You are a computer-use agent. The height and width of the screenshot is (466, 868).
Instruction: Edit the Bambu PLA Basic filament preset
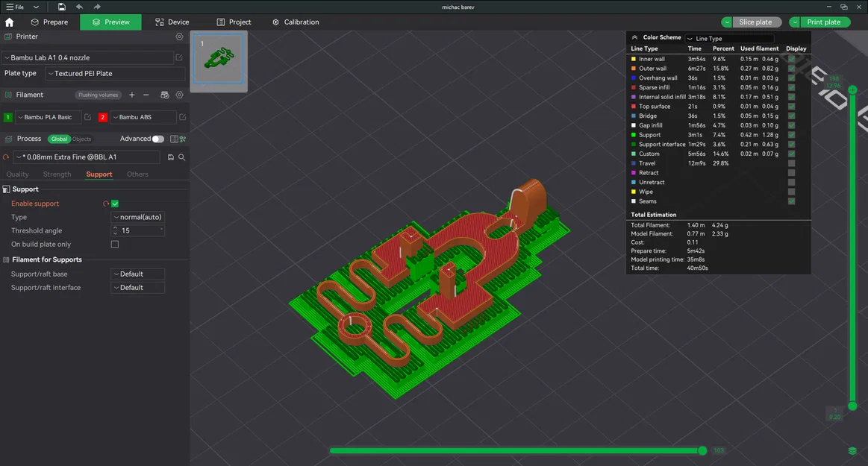pyautogui.click(x=87, y=117)
